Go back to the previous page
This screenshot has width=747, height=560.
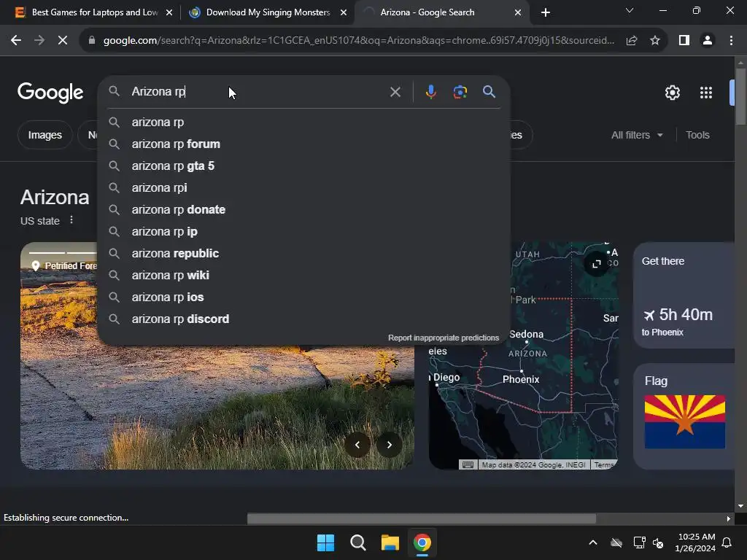pyautogui.click(x=16, y=41)
